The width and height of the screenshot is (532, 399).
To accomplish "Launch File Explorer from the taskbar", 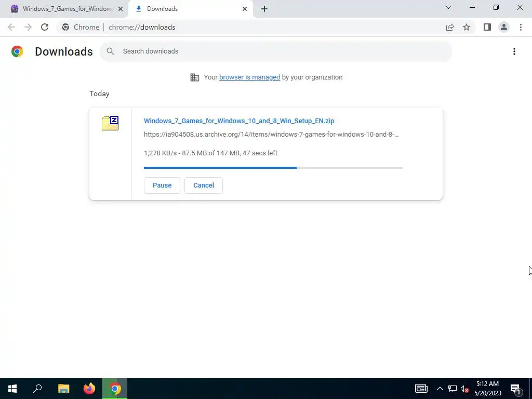I will [63, 389].
